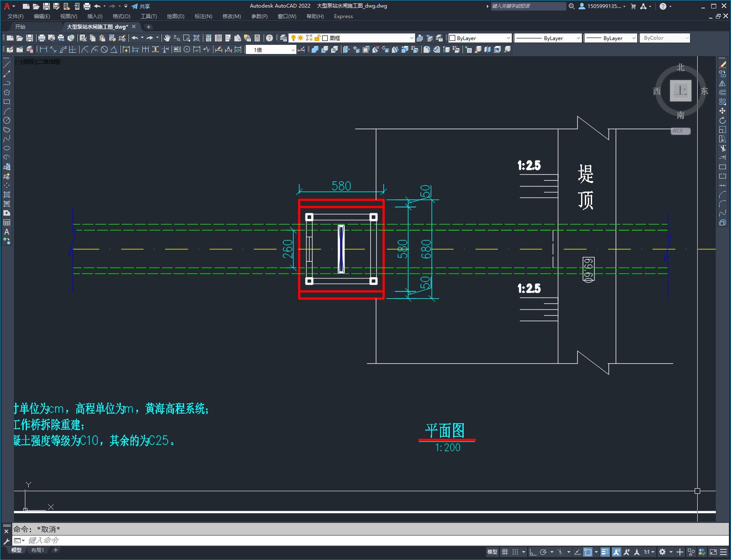
Task: Open the Autodesk App Store cart
Action: [633, 6]
